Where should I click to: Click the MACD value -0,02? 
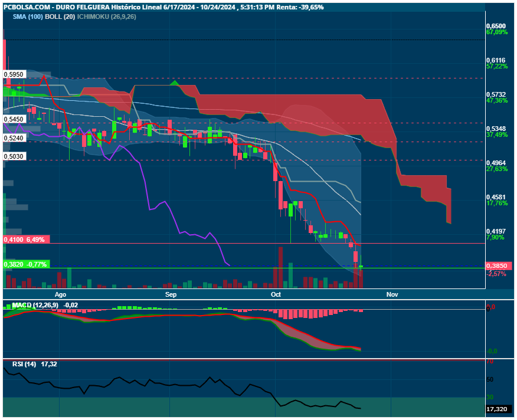coord(71,306)
